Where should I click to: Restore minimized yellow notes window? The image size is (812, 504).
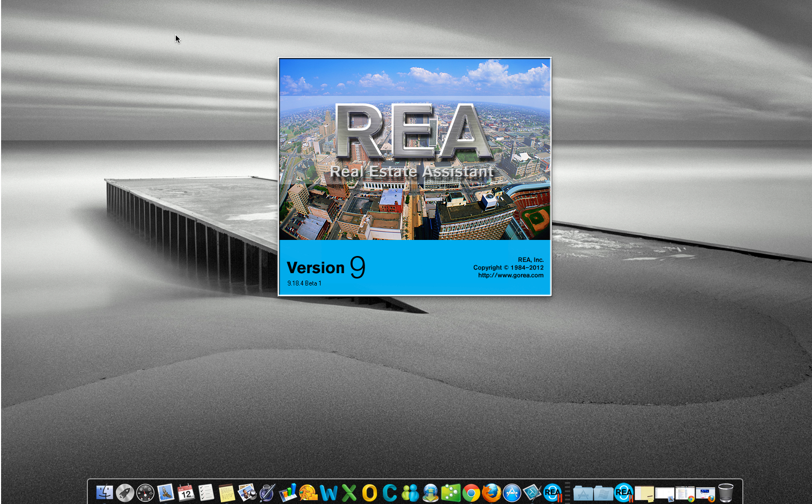point(644,493)
